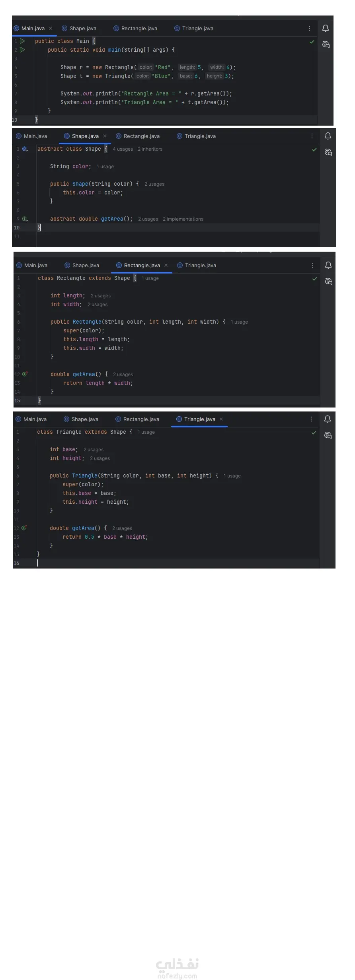Click green inspection checkmark in Shape.java editor
The image size is (355, 980).
[314, 149]
